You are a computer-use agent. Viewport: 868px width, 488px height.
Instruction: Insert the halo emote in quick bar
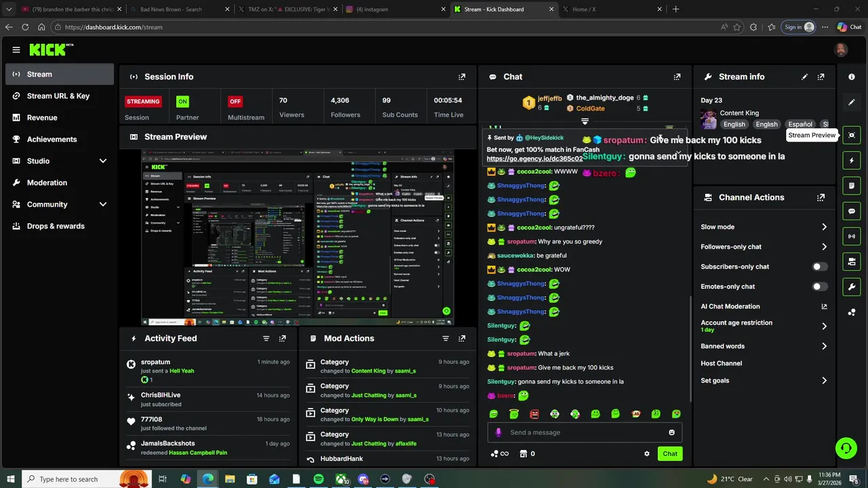(514, 413)
